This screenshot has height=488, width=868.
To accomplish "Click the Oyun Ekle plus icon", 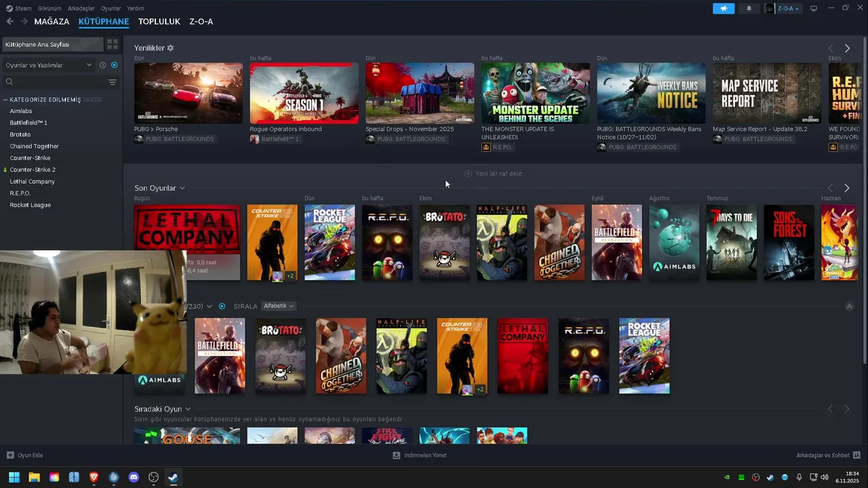I will click(10, 455).
